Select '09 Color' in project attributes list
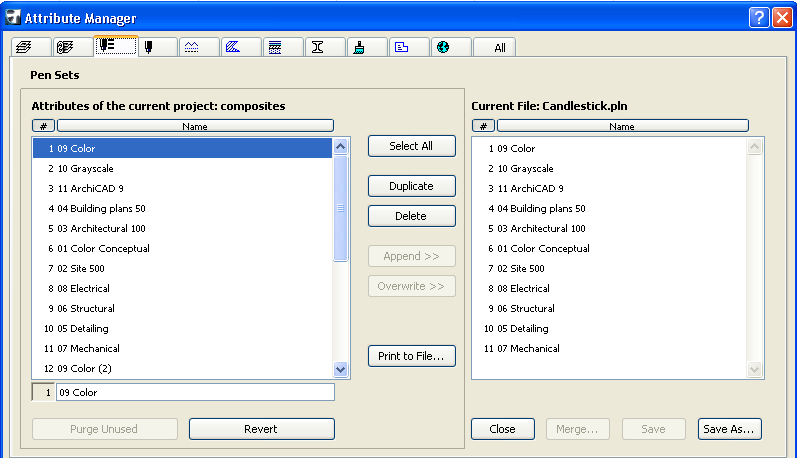This screenshot has height=458, width=797. (x=182, y=148)
